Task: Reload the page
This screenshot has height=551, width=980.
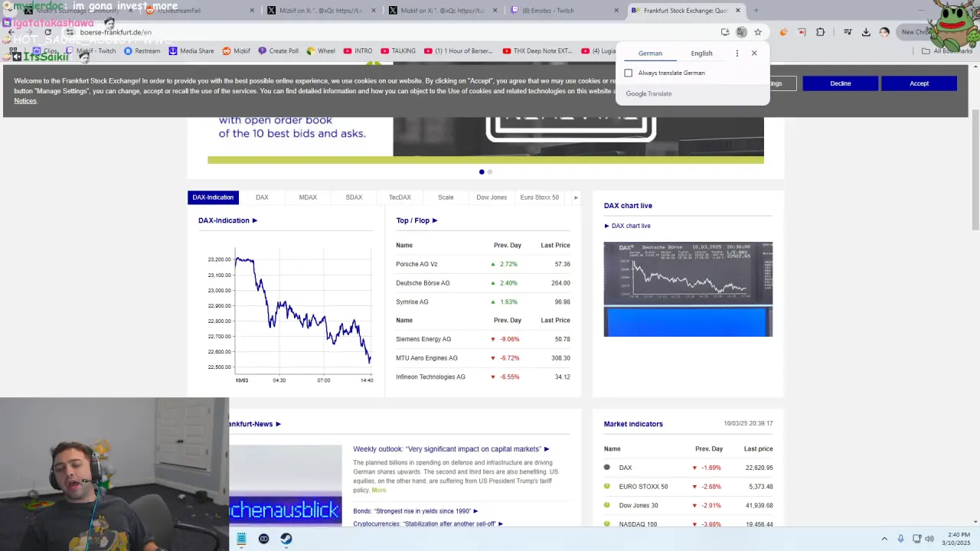Action: click(47, 32)
